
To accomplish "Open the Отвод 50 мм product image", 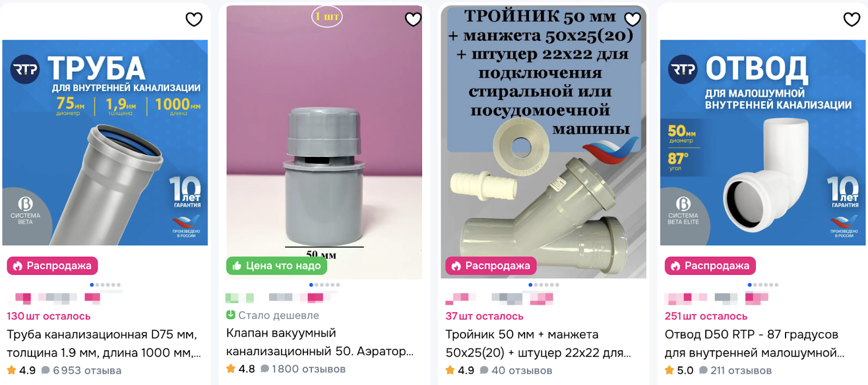I will (x=763, y=142).
